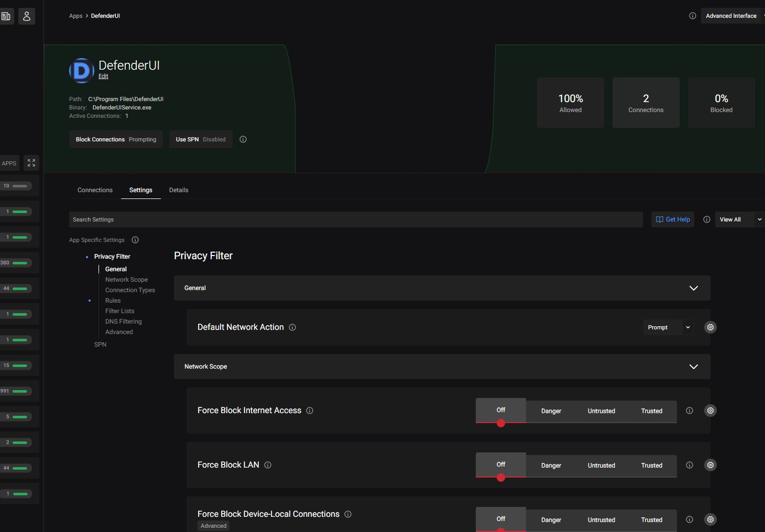
Task: Click the Get Help button
Action: (x=673, y=219)
